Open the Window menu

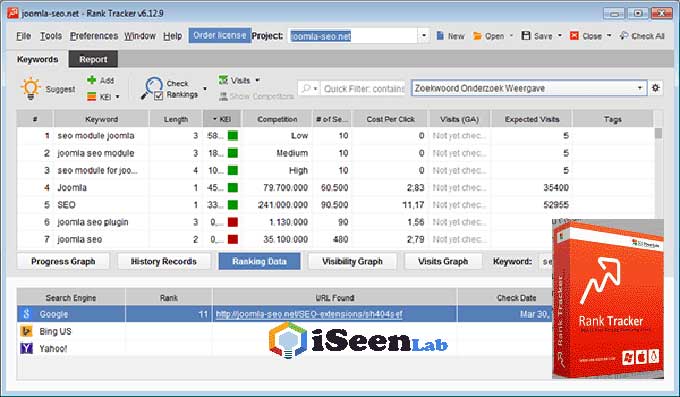tap(140, 36)
